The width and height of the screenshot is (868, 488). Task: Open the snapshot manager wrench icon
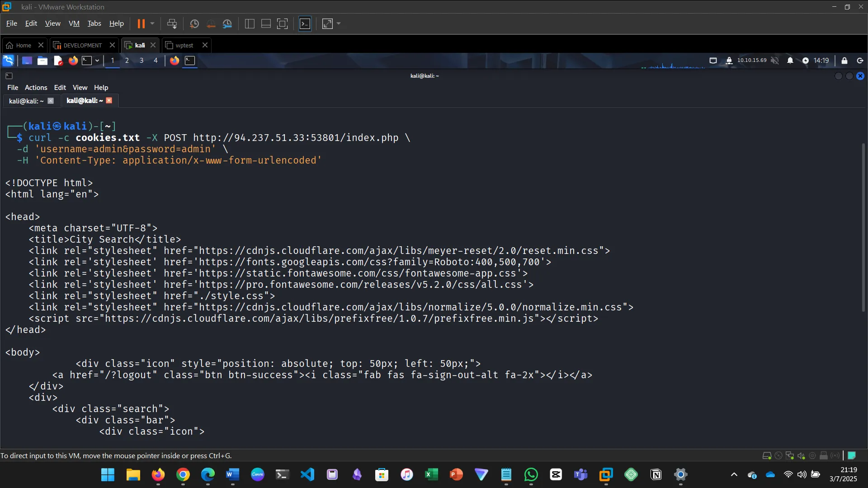coord(227,24)
